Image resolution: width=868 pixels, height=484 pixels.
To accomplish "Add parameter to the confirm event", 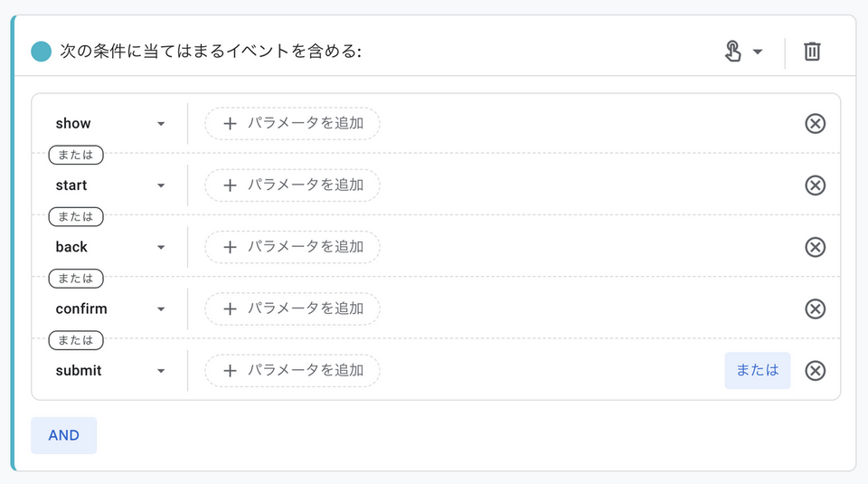I will pos(292,308).
